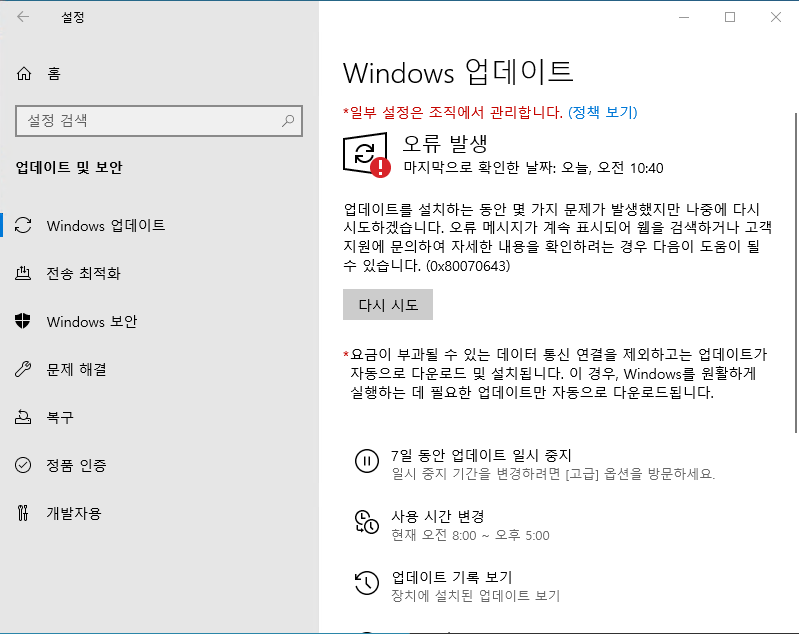Screen dimensions: 799x634
Task: Click the 업데이트 및 보안 section heading
Action: pos(69,167)
